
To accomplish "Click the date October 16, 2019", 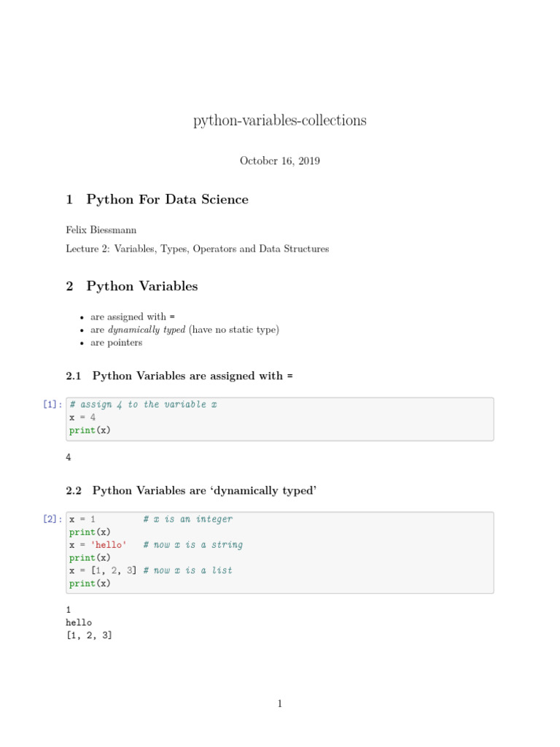I will [x=279, y=161].
